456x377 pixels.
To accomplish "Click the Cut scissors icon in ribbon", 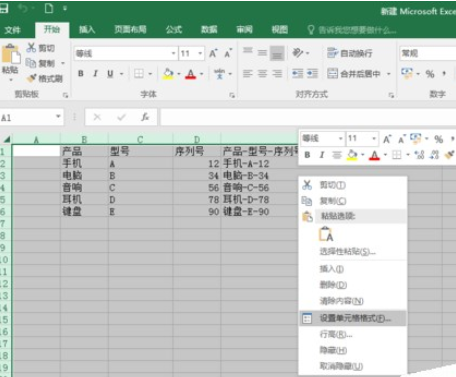I will (x=31, y=48).
